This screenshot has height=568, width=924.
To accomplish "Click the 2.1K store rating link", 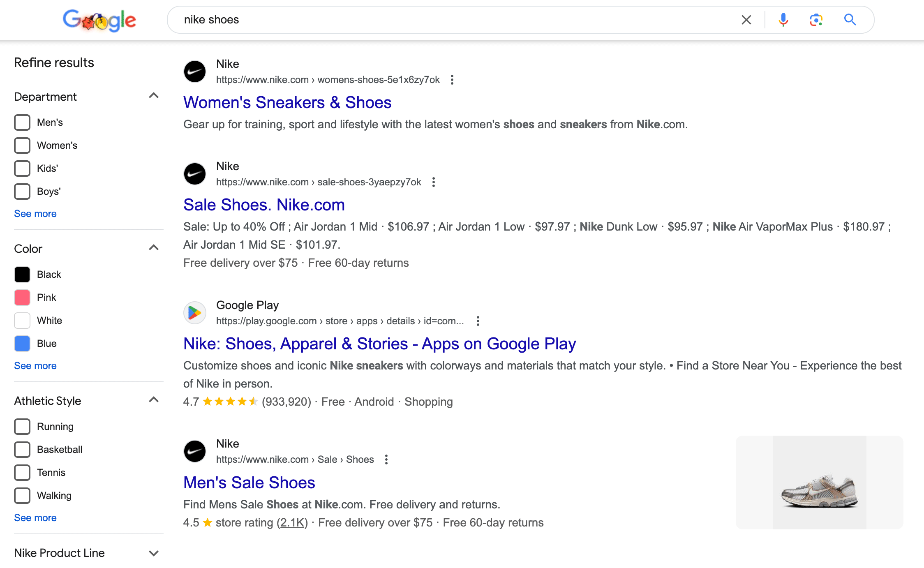I will point(292,522).
